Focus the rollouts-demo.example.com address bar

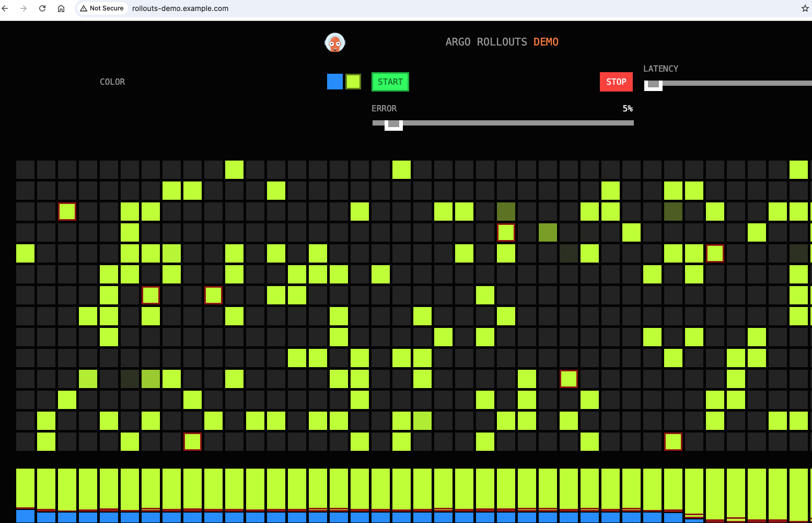(x=180, y=8)
